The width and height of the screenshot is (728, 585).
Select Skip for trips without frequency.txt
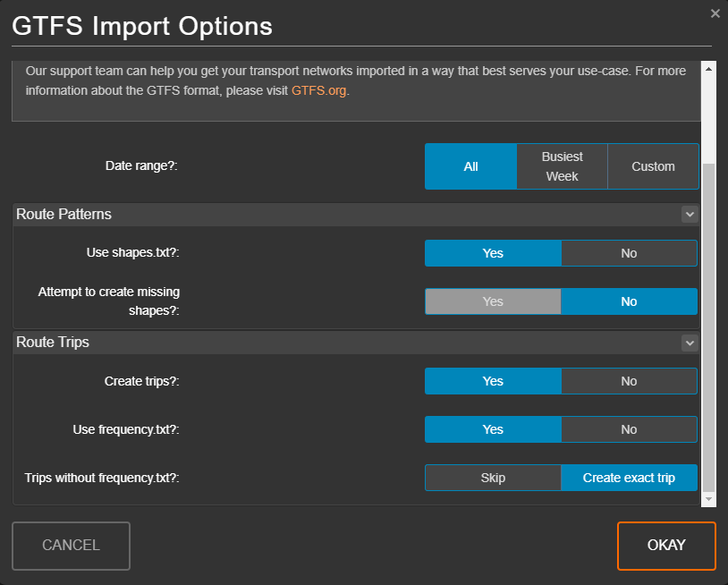493,478
